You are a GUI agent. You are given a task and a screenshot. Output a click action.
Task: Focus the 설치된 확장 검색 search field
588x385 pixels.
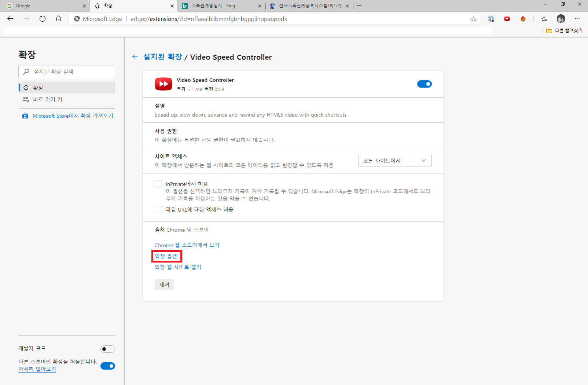67,72
